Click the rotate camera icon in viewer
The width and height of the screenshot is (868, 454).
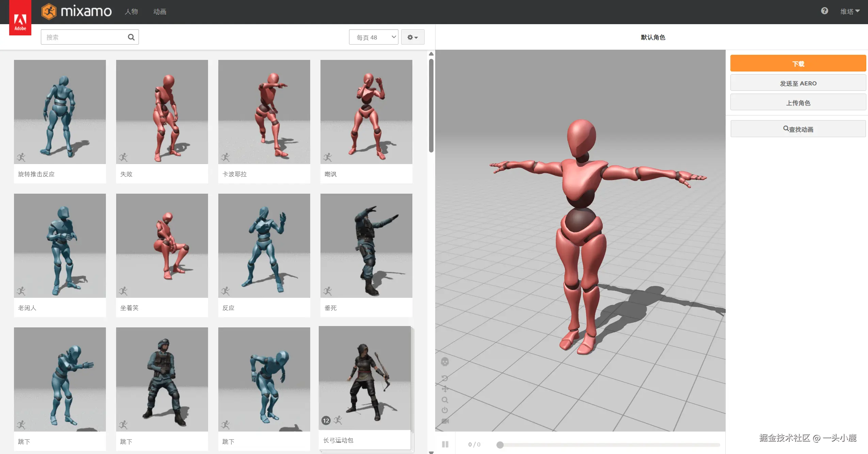click(444, 378)
